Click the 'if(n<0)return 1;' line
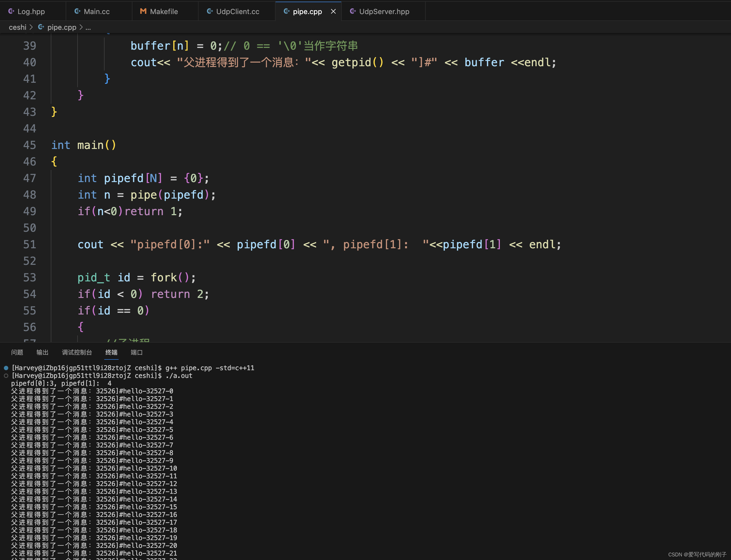Image resolution: width=731 pixels, height=560 pixels. (130, 211)
